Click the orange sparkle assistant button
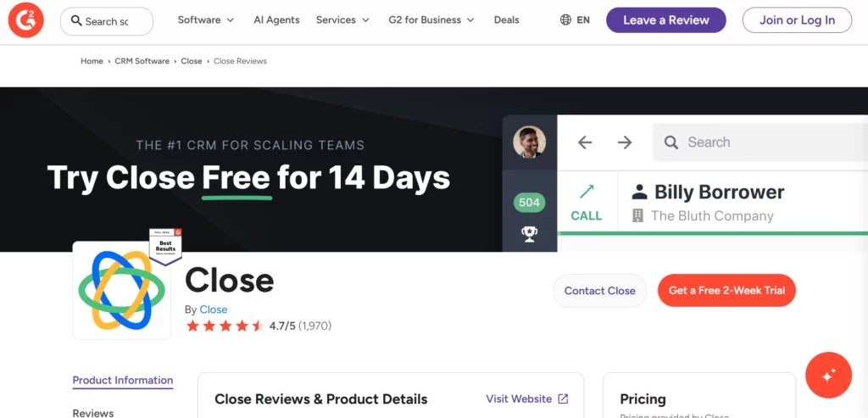Image resolution: width=868 pixels, height=418 pixels. point(828,376)
